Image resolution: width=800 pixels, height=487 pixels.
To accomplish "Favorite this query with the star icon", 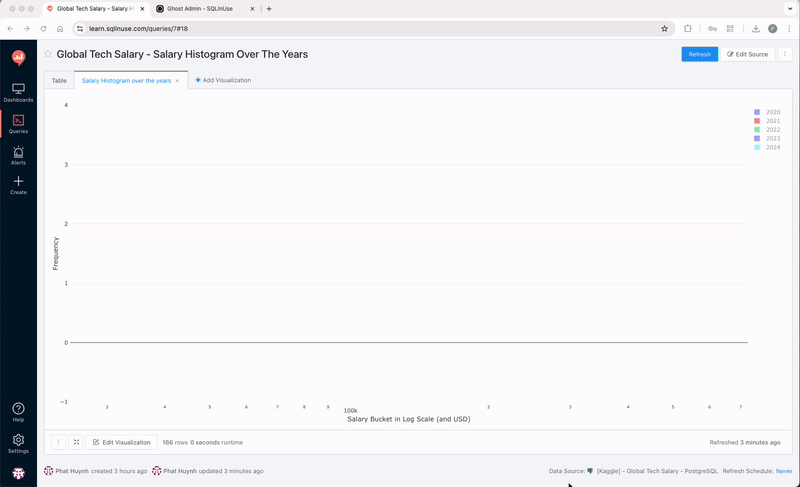I will pyautogui.click(x=48, y=54).
